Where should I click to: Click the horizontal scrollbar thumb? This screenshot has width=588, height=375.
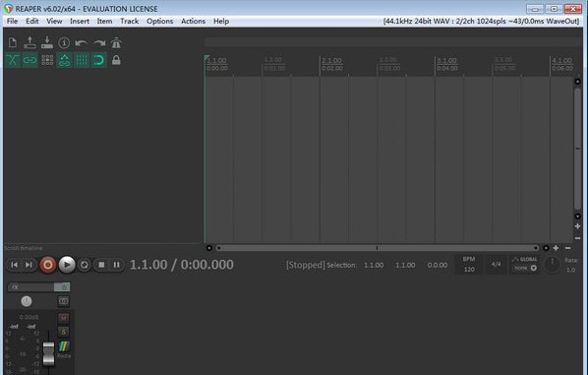[x=377, y=248]
